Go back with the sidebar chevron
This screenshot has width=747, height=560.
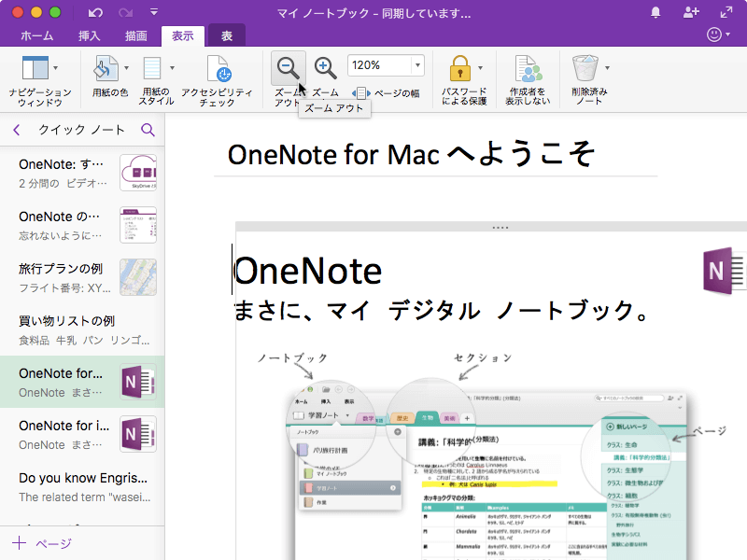point(17,130)
